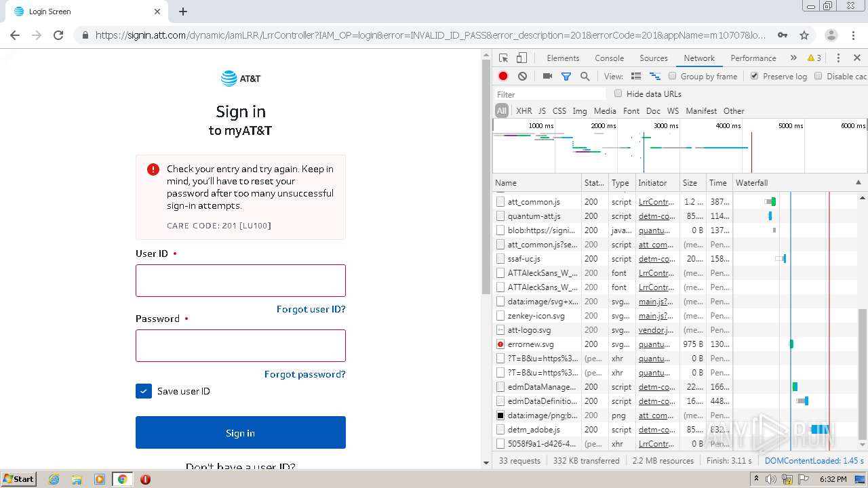The height and width of the screenshot is (488, 868).
Task: Expand more DevTools tabs chevron
Action: [x=793, y=58]
